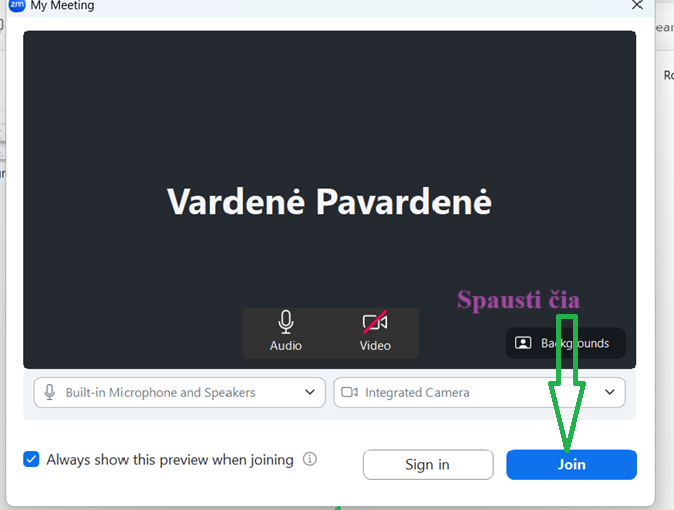Image resolution: width=674 pixels, height=510 pixels.
Task: Expand the microphone and speakers dropdown arrow
Action: click(310, 392)
